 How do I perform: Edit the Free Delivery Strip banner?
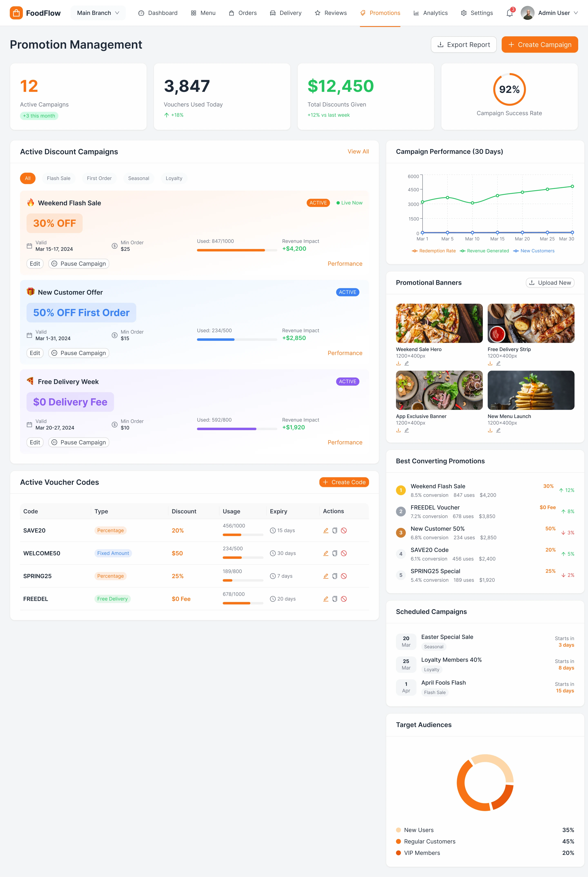[498, 363]
